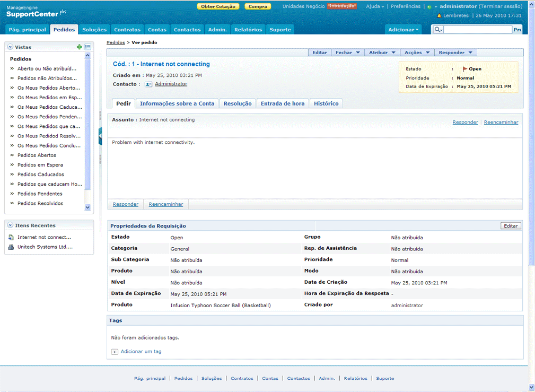Select the Pedidos Abertos view
Viewport: 535px width, 392px height.
click(x=37, y=155)
